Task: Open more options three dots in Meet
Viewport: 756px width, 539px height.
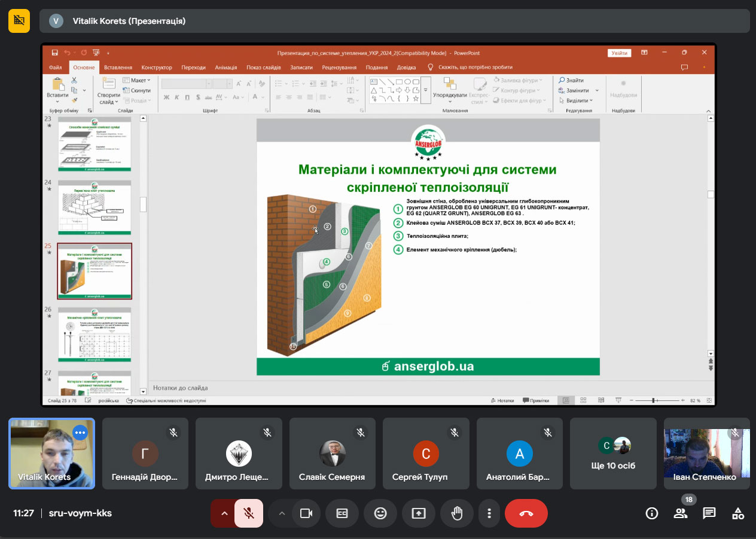Action: [489, 513]
